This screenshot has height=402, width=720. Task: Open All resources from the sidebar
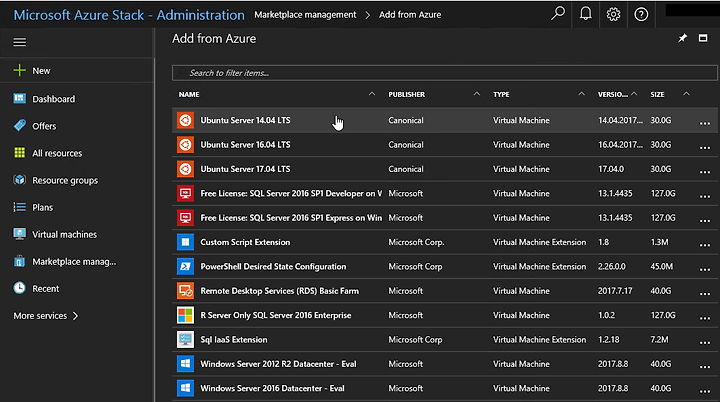pyautogui.click(x=57, y=153)
